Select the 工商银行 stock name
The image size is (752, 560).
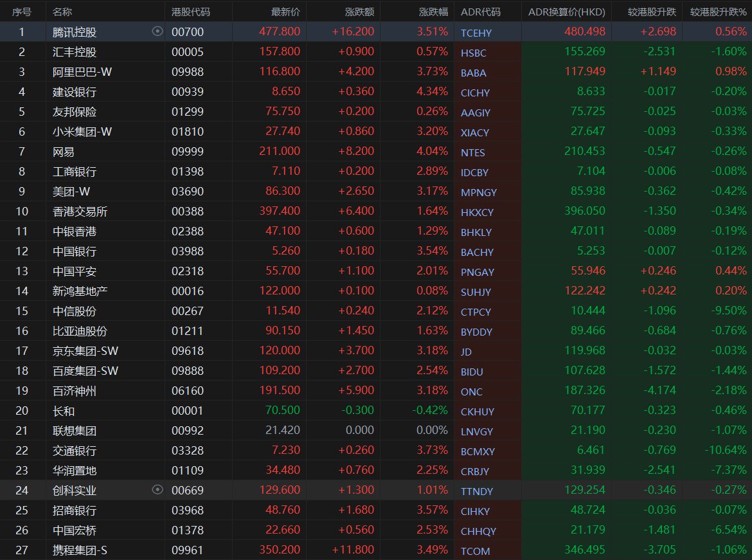(75, 171)
